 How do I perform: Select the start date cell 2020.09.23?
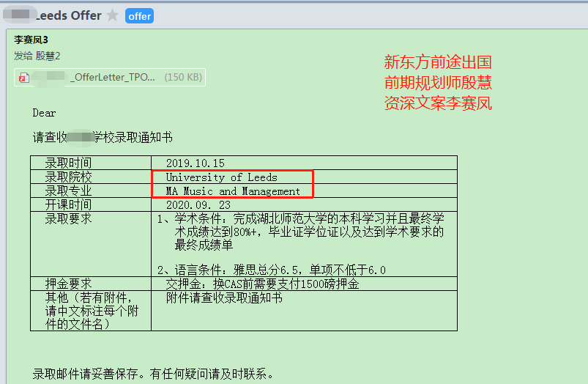point(304,204)
